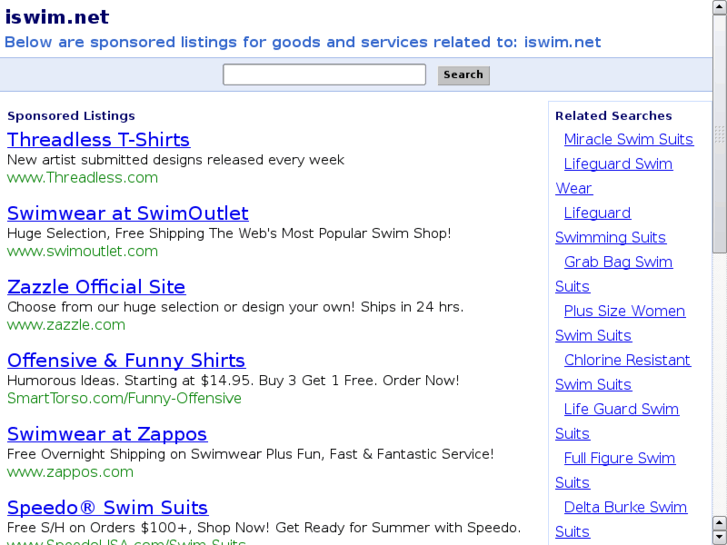Visit the www.Threadless.com URL

tap(83, 178)
